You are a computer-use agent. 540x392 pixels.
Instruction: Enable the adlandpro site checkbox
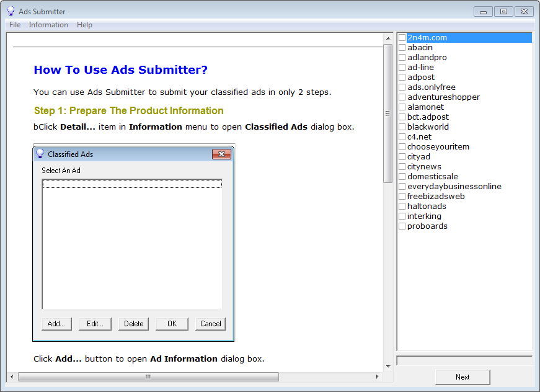pos(402,58)
